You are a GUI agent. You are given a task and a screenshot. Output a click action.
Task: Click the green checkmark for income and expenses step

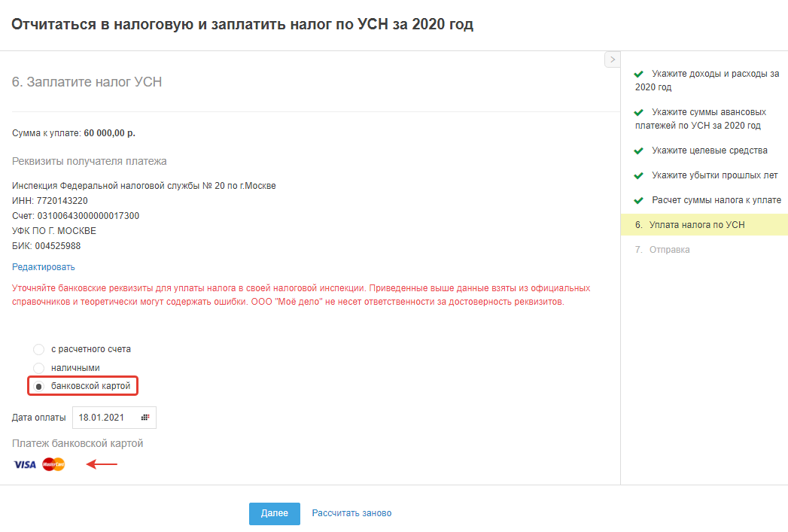click(x=639, y=74)
